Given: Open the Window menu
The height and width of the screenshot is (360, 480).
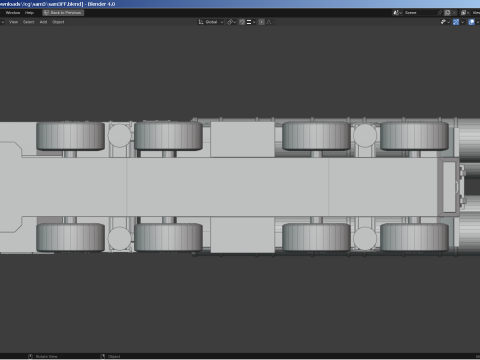Looking at the screenshot, I should coord(13,13).
